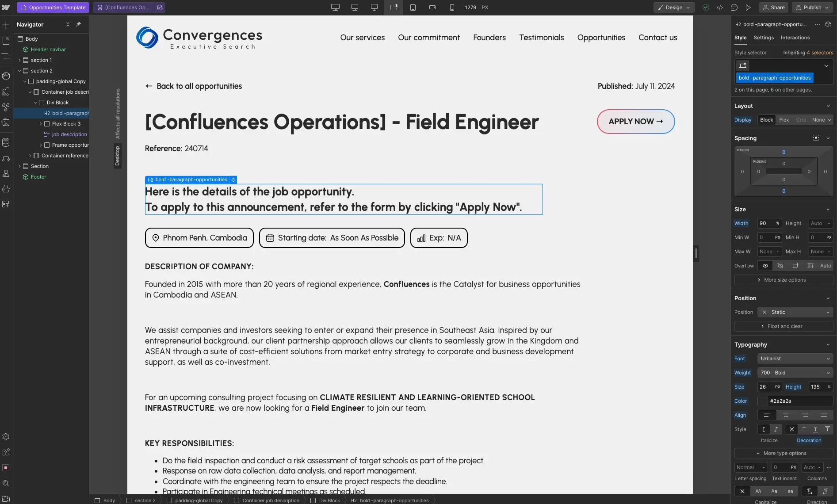Screen dimensions: 837x504
Task: Switch to the Interactions tab
Action: (x=795, y=38)
